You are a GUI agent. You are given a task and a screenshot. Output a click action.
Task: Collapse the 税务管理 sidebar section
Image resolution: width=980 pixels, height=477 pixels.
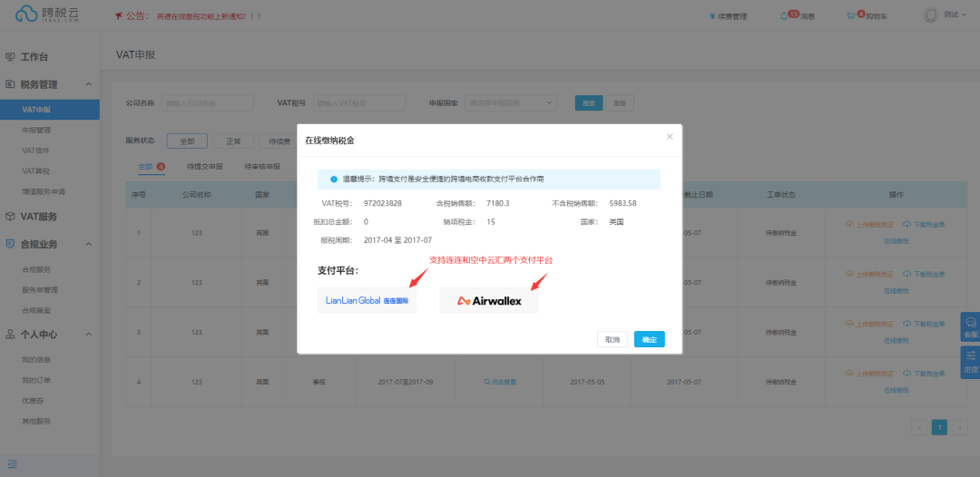click(88, 84)
